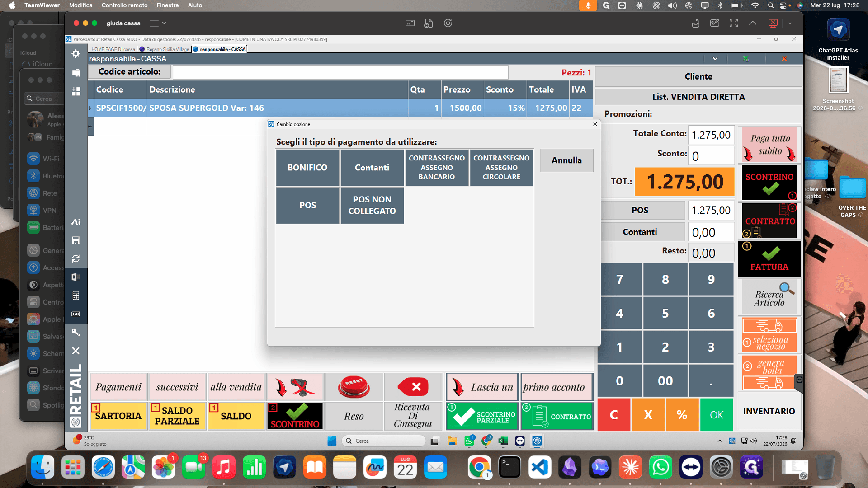Image resolution: width=868 pixels, height=488 pixels.
Task: Choose the BONIFICO payment type
Action: 307,168
